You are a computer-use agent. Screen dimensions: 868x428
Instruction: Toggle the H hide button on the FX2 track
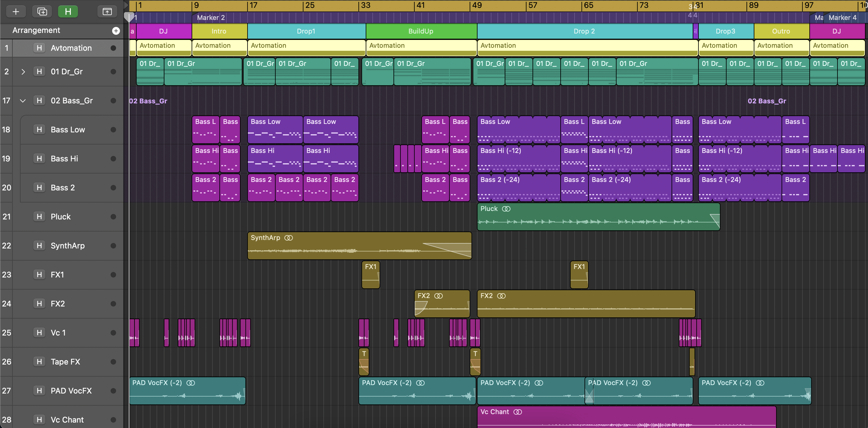(x=39, y=304)
